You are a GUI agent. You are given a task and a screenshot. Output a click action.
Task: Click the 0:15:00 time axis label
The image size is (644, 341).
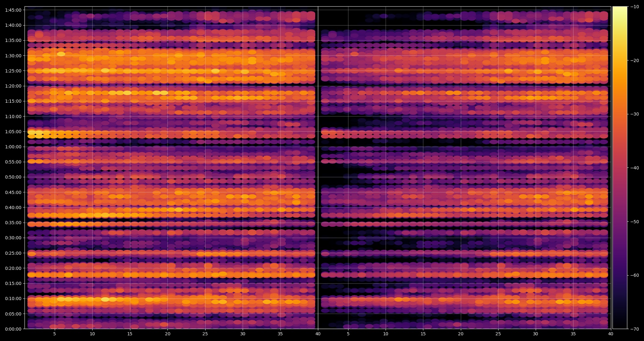click(x=13, y=283)
